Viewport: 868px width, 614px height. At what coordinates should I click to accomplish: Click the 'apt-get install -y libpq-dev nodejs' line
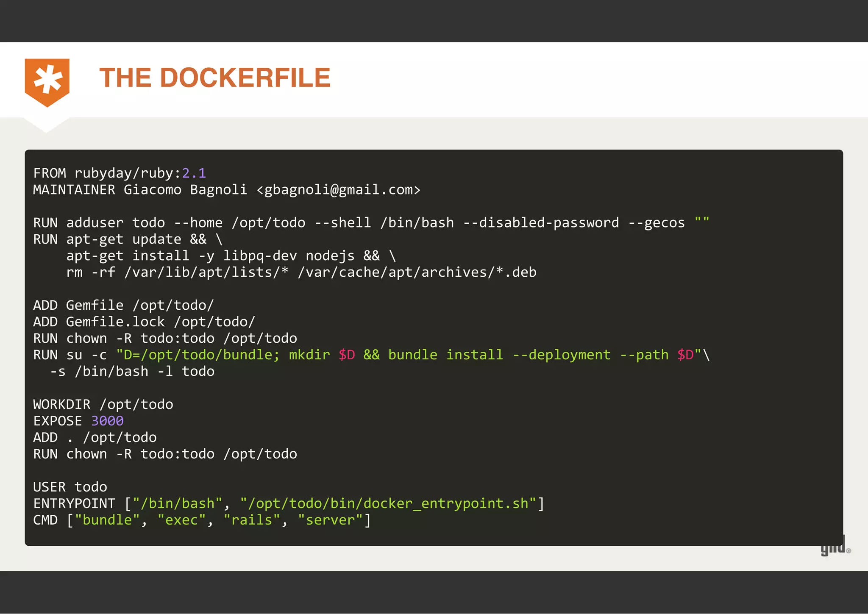[231, 256]
